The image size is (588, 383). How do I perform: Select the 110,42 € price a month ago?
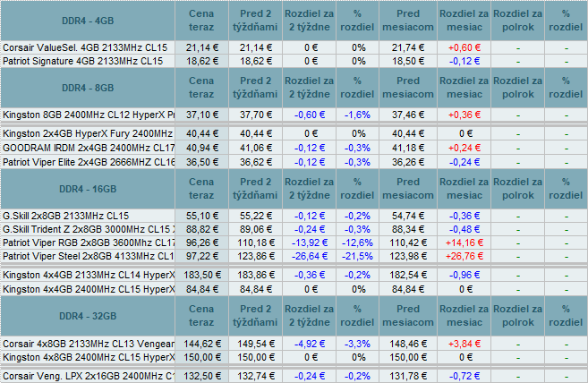coord(408,243)
